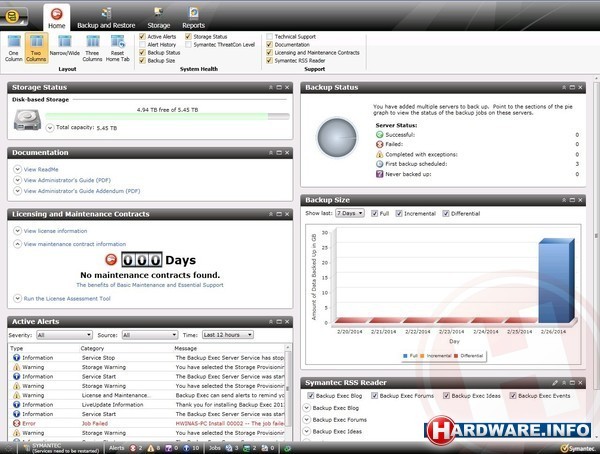
Task: Open Basic Maintenance and Essential Support benefits link
Action: 150,285
